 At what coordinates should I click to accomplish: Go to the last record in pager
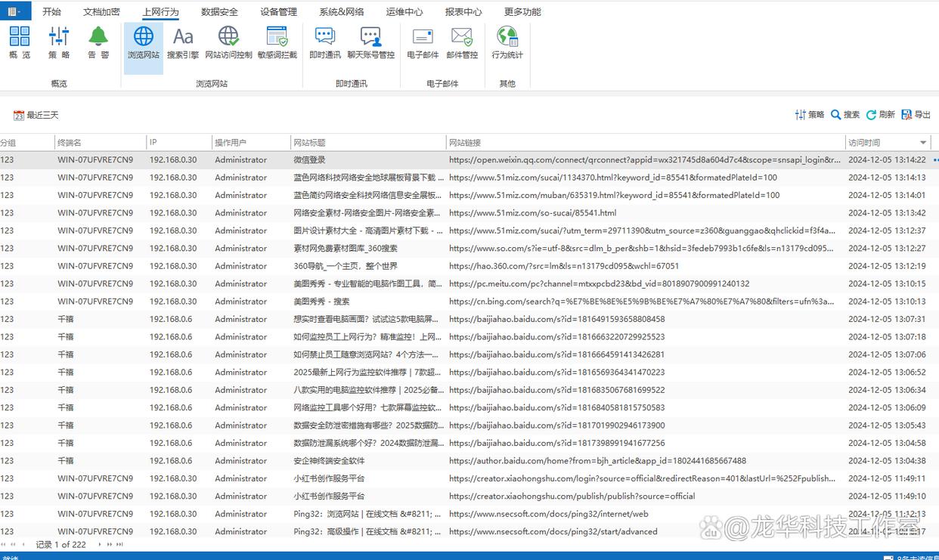click(x=119, y=544)
